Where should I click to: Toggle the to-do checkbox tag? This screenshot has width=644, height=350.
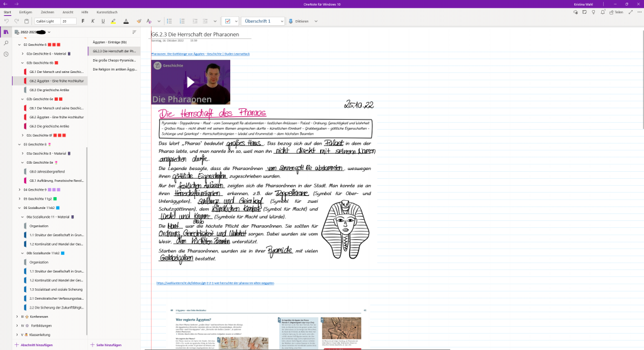(227, 21)
